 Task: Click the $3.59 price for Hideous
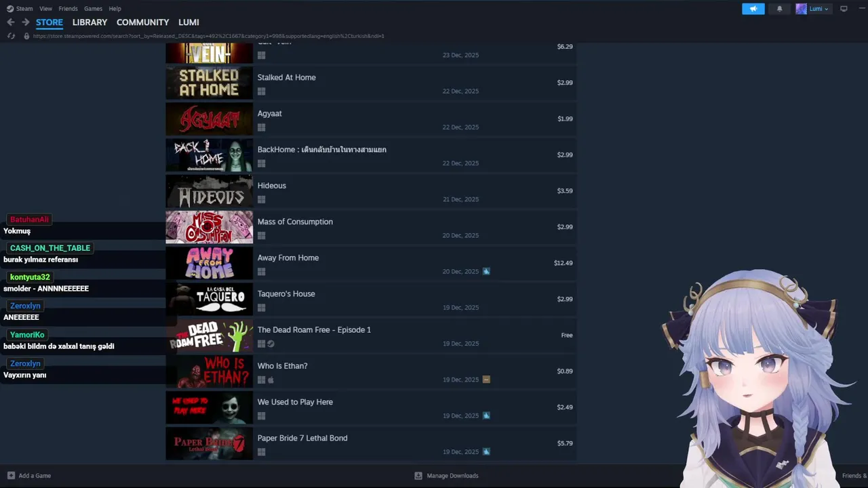(x=565, y=191)
